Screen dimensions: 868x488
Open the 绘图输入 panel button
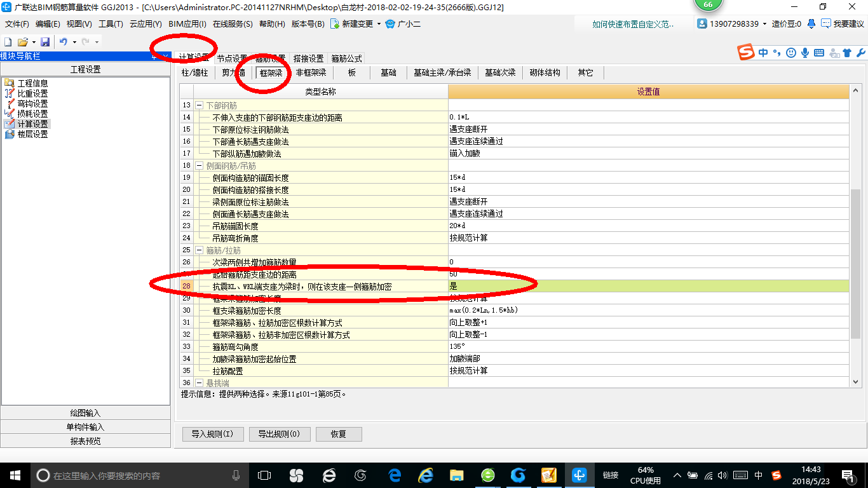click(x=86, y=413)
